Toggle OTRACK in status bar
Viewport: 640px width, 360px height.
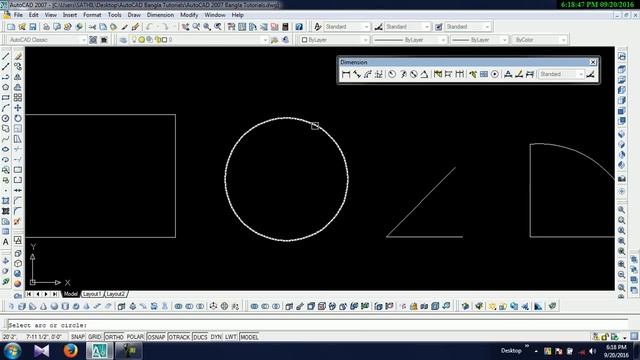tap(179, 337)
